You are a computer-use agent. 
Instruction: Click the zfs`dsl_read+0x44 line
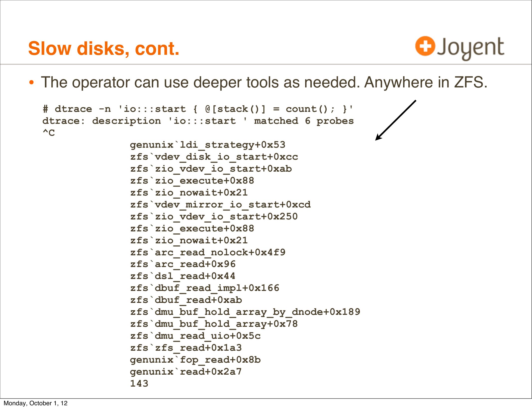(x=182, y=276)
